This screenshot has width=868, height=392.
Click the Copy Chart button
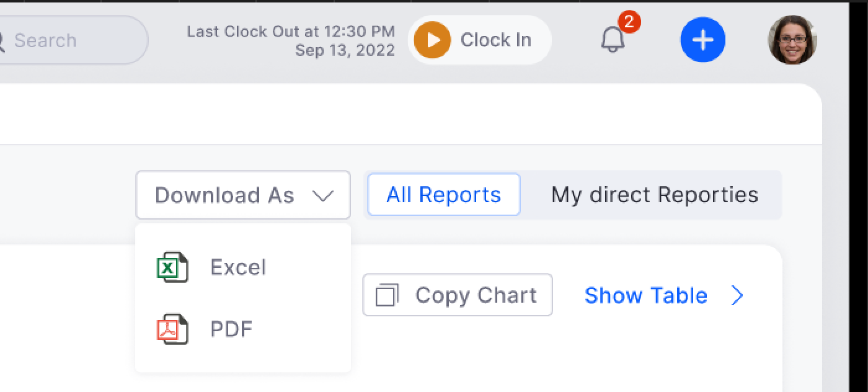(x=457, y=295)
